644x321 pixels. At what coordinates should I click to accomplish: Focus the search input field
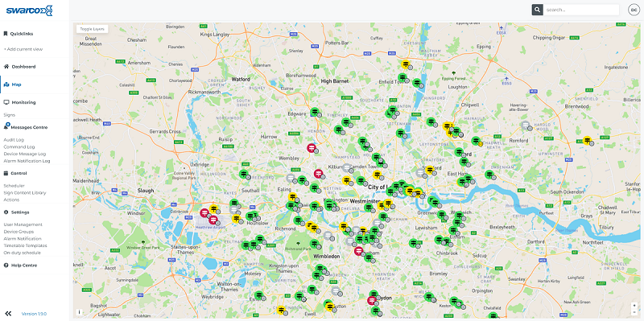(581, 10)
